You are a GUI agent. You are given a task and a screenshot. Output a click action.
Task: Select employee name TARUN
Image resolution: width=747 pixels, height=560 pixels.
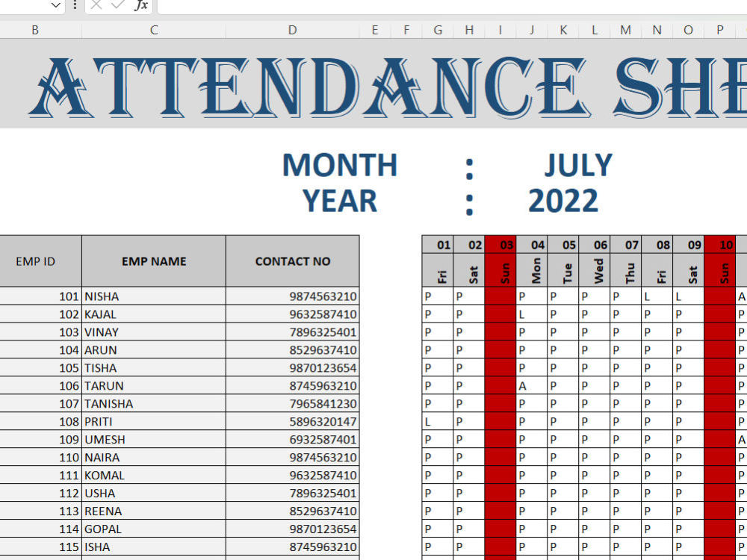coord(154,386)
